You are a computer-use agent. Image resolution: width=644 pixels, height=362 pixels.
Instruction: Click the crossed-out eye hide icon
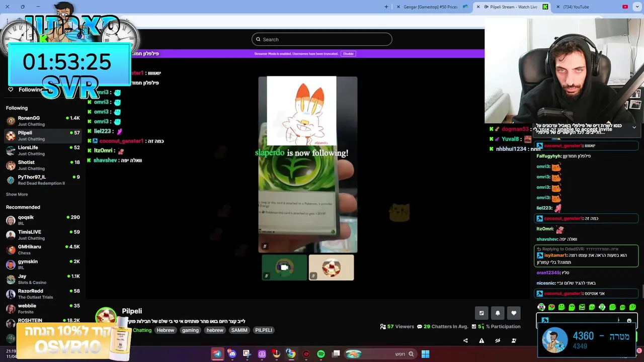[498, 340]
